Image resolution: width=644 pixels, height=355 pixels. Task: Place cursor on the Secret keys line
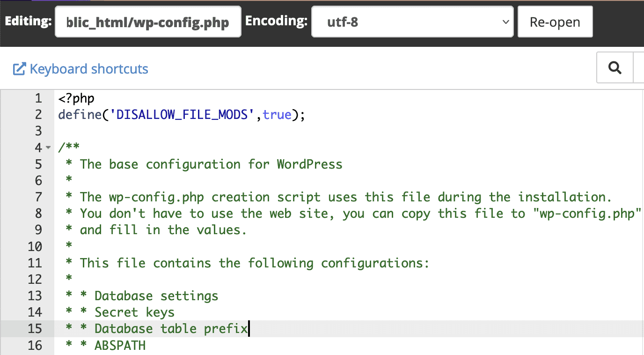[x=134, y=312]
